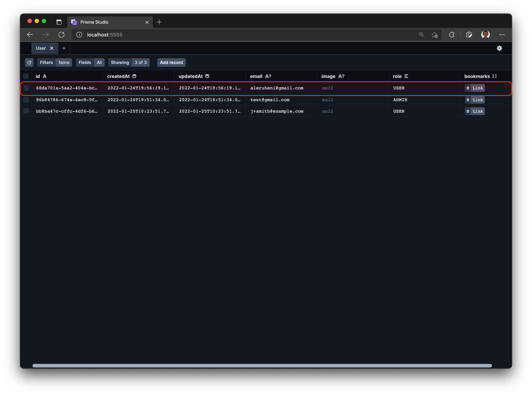Open the browser profile avatar

pyautogui.click(x=485, y=35)
